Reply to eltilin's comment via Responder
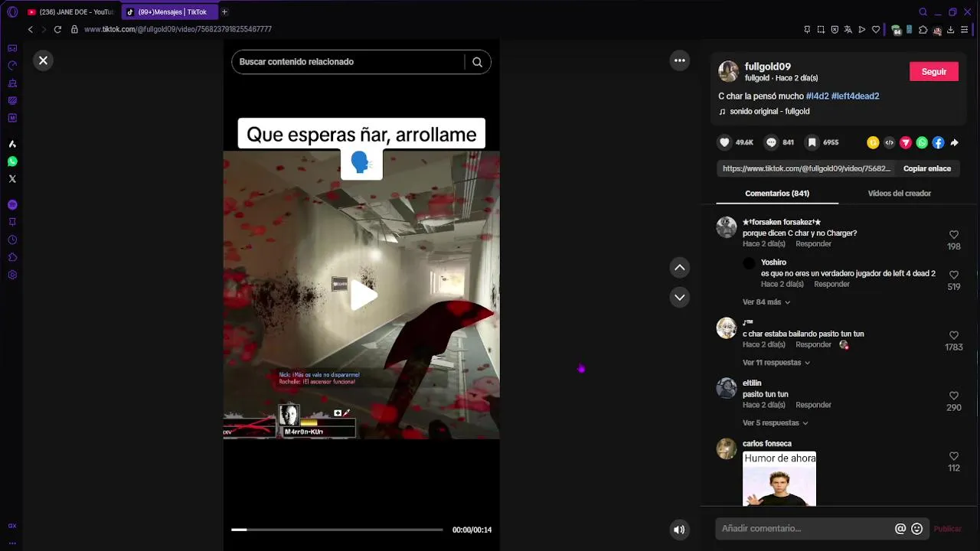 [x=813, y=405]
